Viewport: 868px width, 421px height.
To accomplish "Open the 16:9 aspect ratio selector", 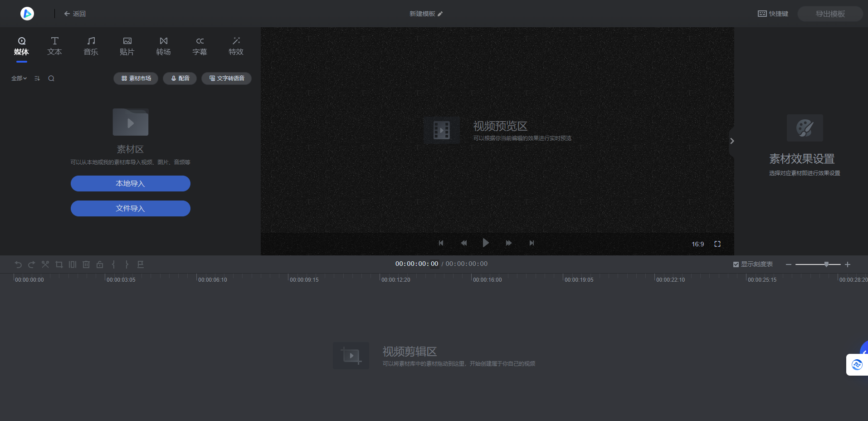I will [697, 244].
